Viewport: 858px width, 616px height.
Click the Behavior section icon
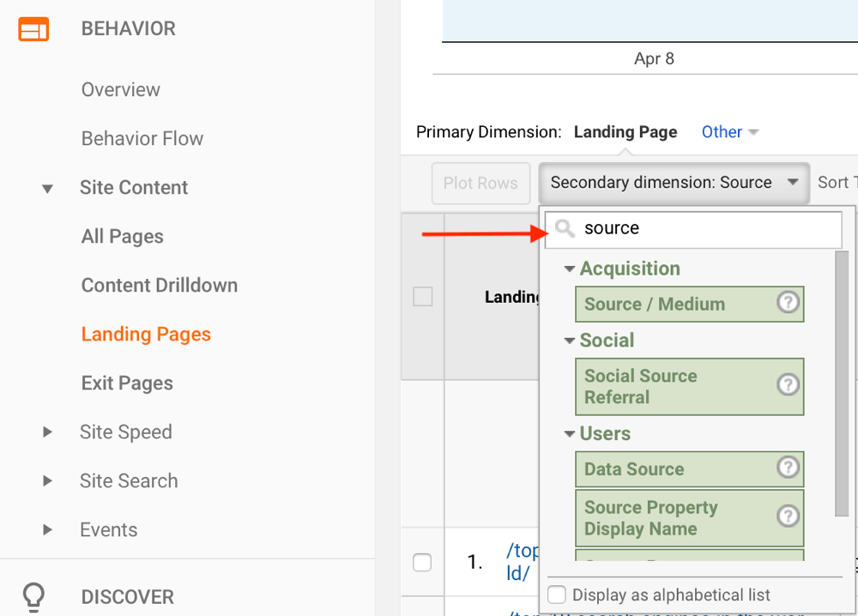click(33, 29)
